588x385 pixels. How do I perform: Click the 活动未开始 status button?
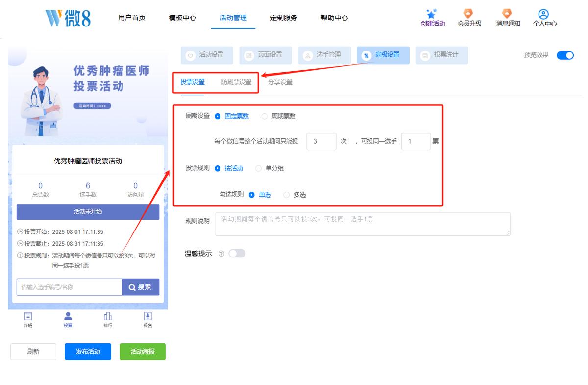88,212
